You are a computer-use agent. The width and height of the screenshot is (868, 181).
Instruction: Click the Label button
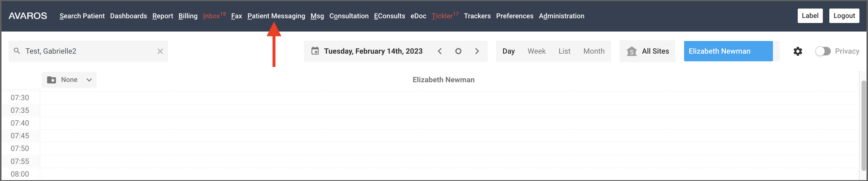(810, 16)
